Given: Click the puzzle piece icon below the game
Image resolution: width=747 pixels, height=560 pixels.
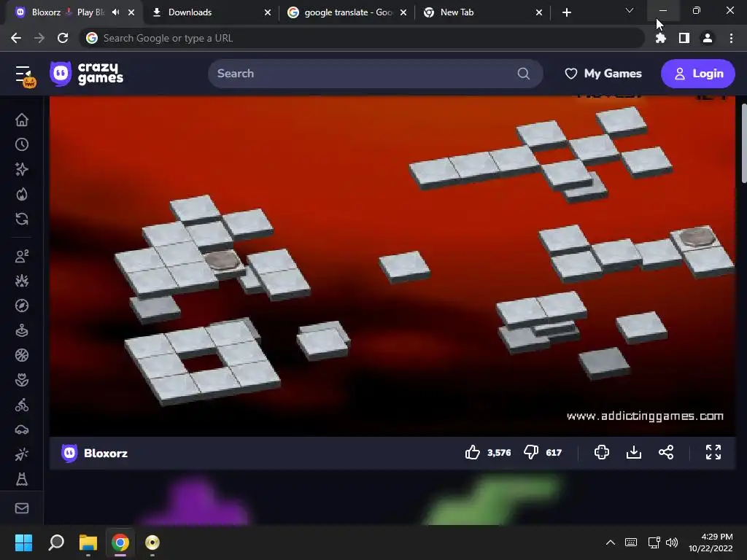Looking at the screenshot, I should [602, 452].
